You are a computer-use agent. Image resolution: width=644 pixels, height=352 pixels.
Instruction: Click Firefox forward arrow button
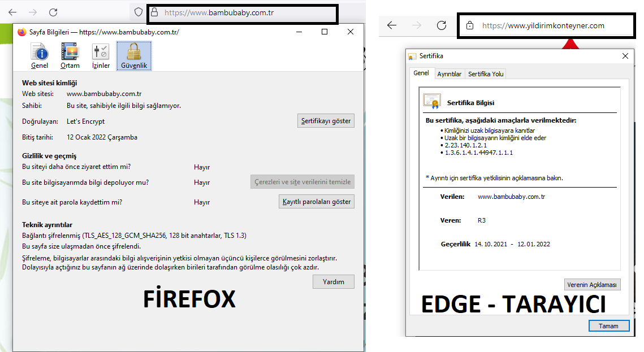tap(33, 12)
